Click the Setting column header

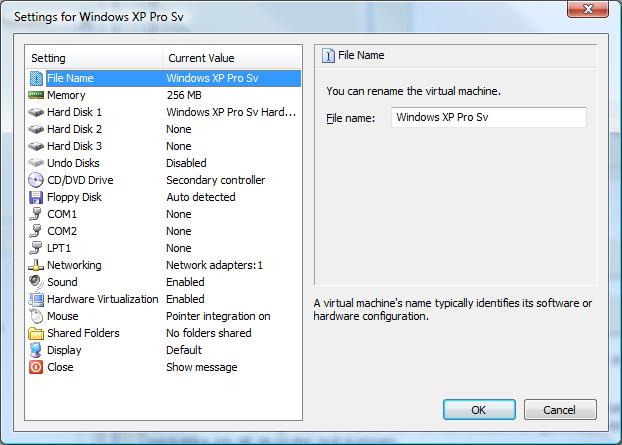94,58
